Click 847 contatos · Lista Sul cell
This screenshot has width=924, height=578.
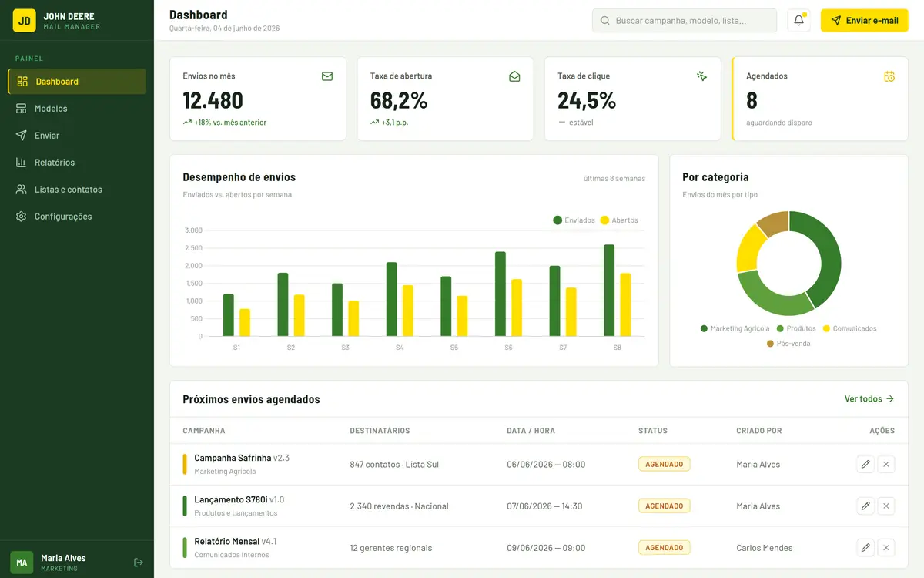394,465
